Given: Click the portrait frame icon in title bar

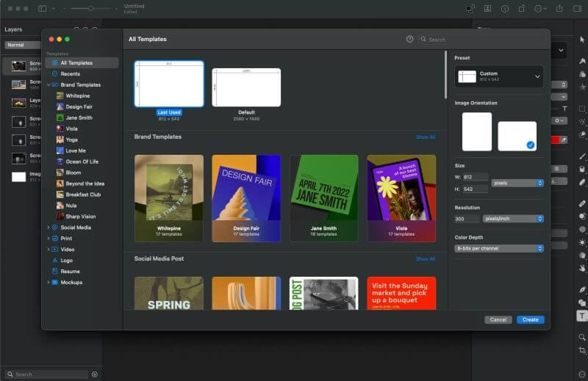Looking at the screenshot, I should tap(487, 8).
